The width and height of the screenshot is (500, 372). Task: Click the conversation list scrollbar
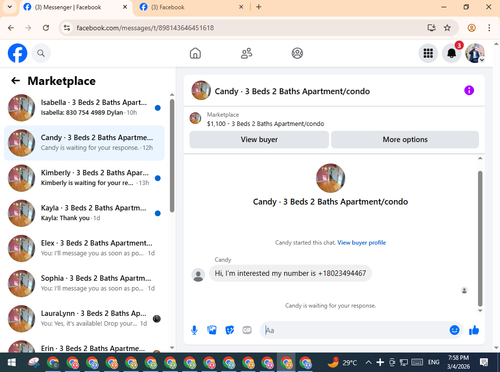[x=172, y=155]
